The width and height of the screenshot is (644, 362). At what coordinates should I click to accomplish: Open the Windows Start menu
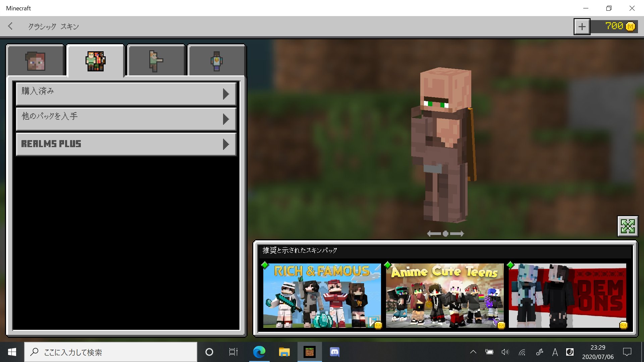[12, 352]
